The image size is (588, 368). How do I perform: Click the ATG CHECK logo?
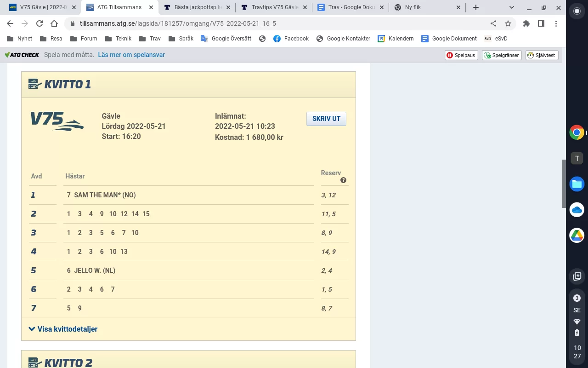(x=22, y=55)
